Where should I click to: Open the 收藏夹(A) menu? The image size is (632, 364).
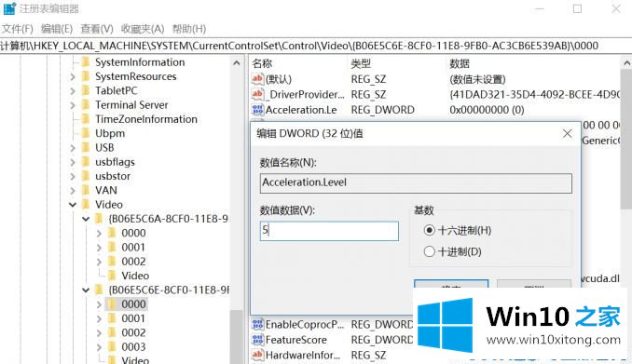[x=143, y=29]
